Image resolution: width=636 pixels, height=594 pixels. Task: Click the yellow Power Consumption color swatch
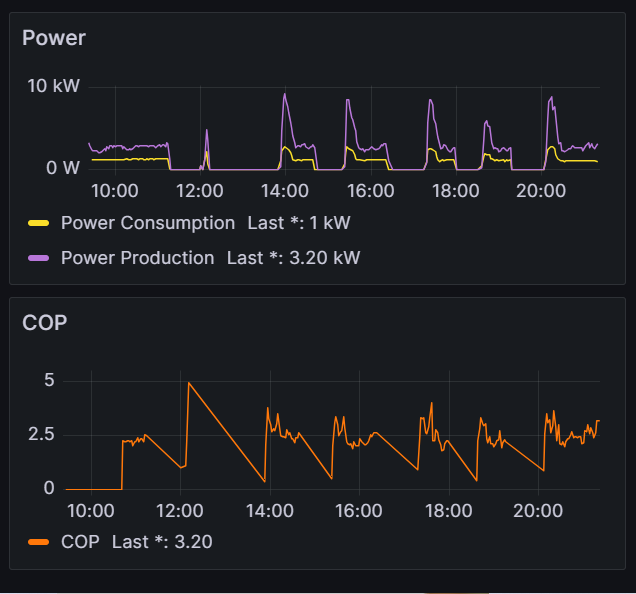click(39, 223)
